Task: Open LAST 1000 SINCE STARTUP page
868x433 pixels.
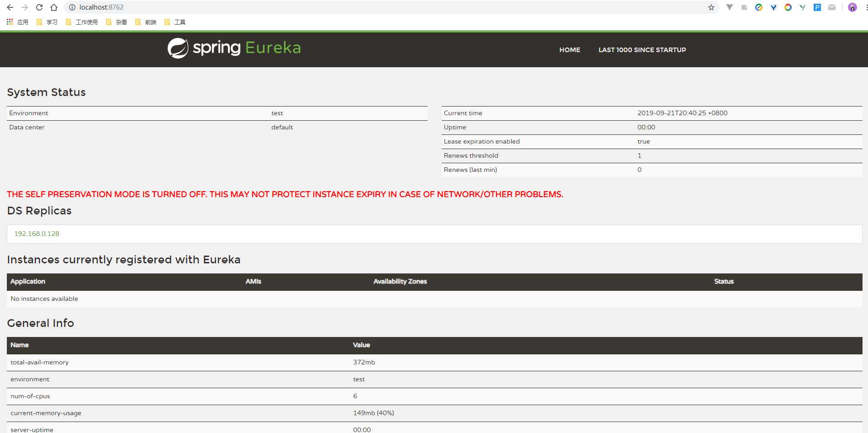Action: click(x=642, y=50)
